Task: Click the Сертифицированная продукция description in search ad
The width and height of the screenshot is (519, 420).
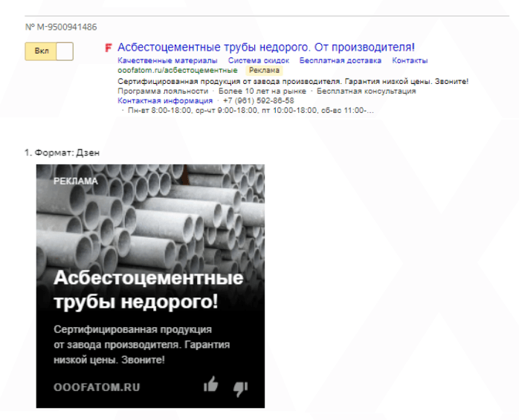Action: coord(293,82)
